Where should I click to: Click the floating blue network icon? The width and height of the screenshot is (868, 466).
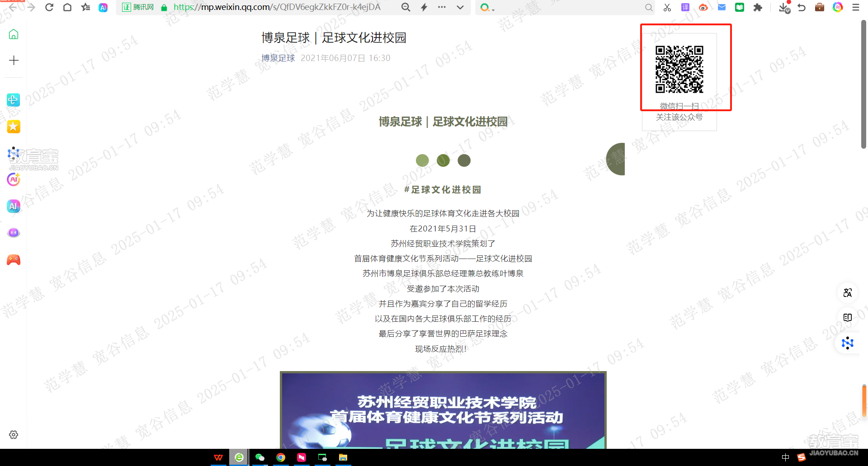[x=848, y=343]
